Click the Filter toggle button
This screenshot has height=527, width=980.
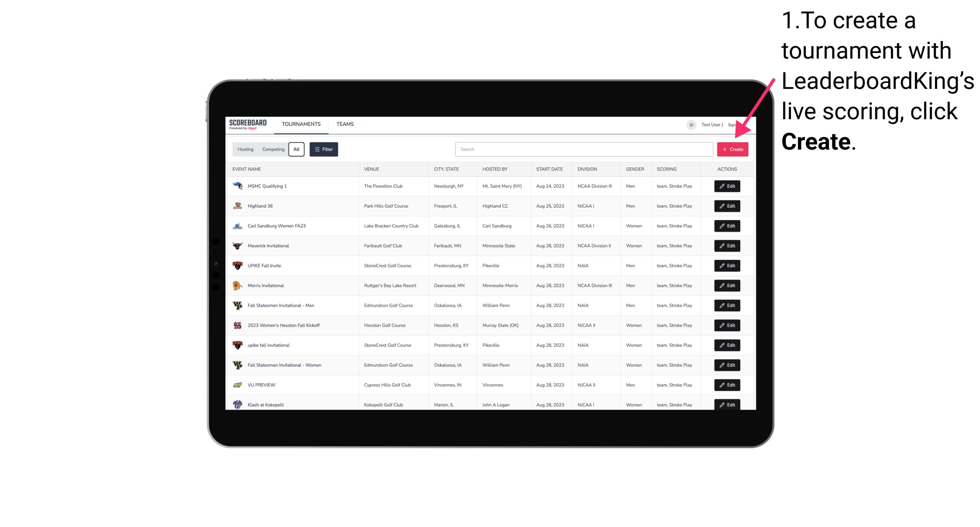(323, 149)
